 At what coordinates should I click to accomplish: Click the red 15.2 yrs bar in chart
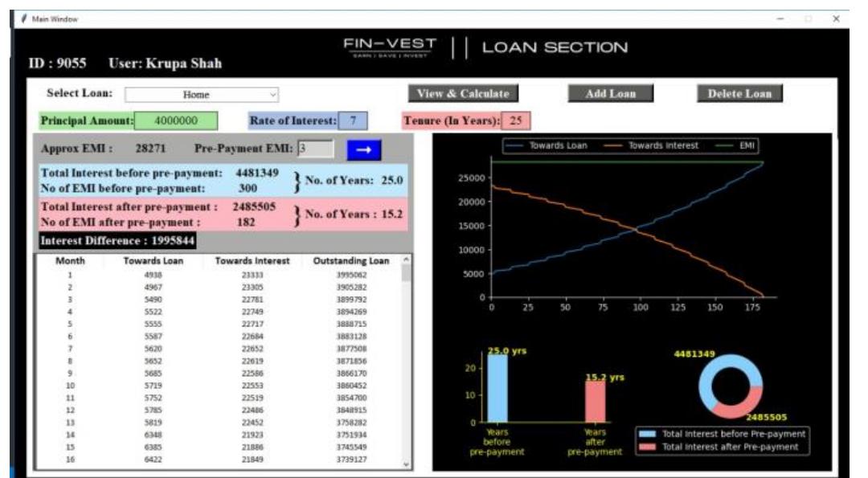595,401
